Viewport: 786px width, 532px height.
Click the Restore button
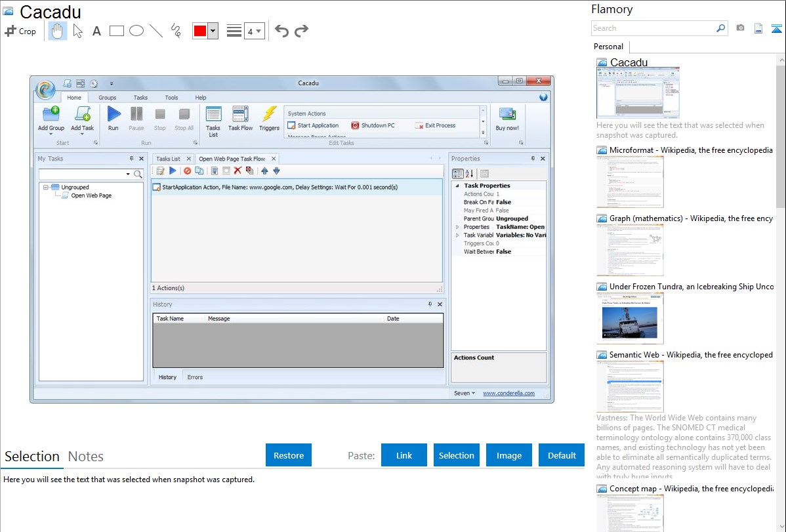click(289, 455)
